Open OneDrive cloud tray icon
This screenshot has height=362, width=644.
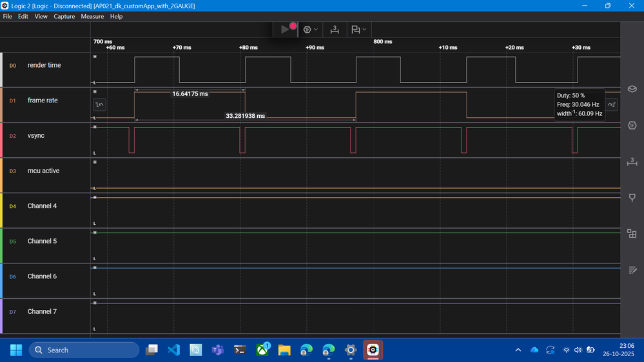click(x=534, y=350)
